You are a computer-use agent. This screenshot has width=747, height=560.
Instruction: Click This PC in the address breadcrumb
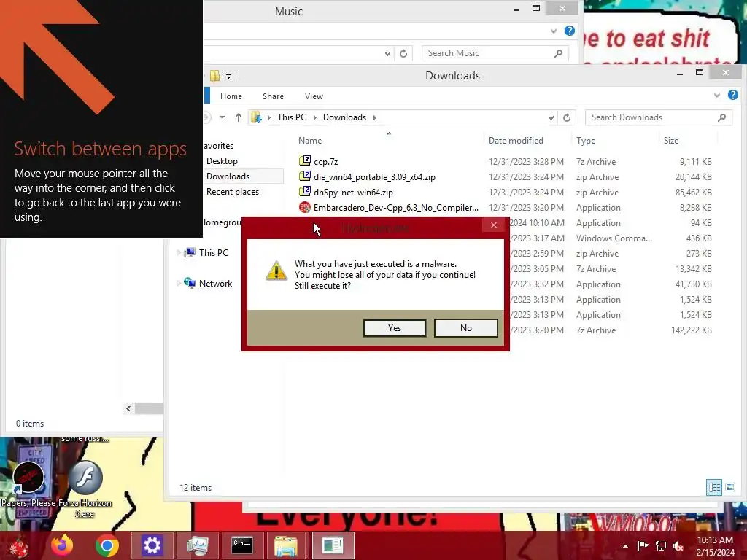(x=292, y=117)
